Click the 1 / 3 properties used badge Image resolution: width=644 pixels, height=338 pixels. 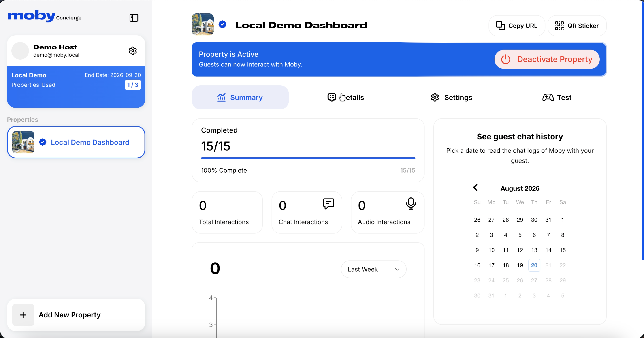click(x=133, y=85)
